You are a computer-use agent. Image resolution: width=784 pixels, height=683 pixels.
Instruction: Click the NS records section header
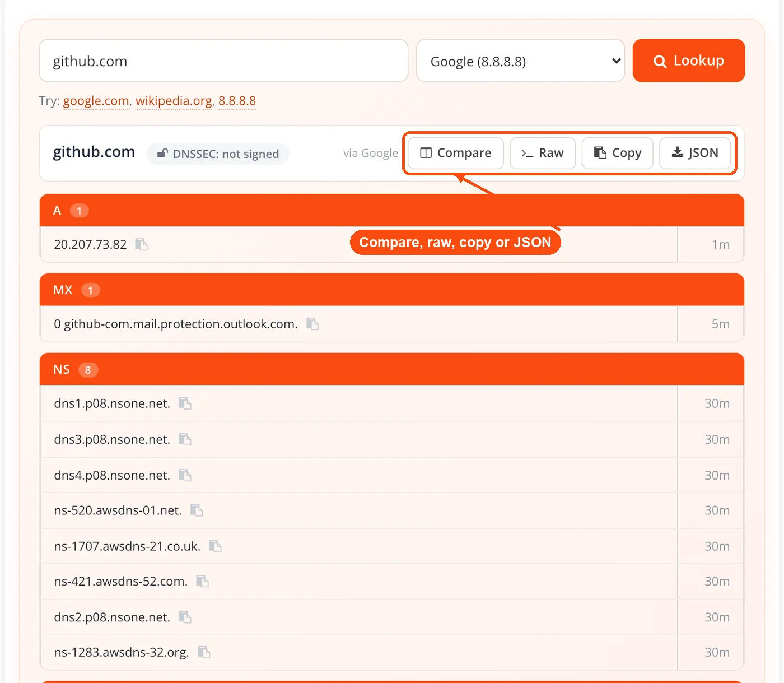pyautogui.click(x=392, y=370)
